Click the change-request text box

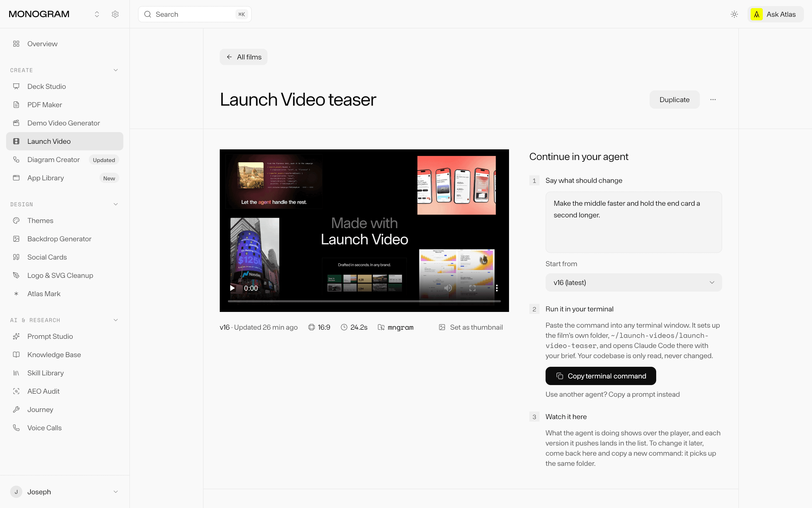tap(634, 222)
